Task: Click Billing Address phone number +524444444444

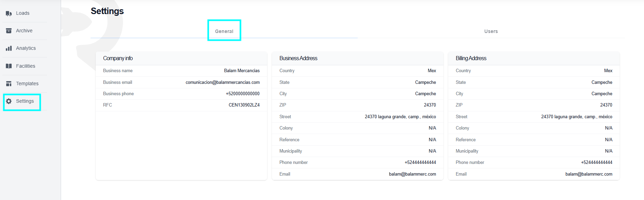Action: [596, 163]
